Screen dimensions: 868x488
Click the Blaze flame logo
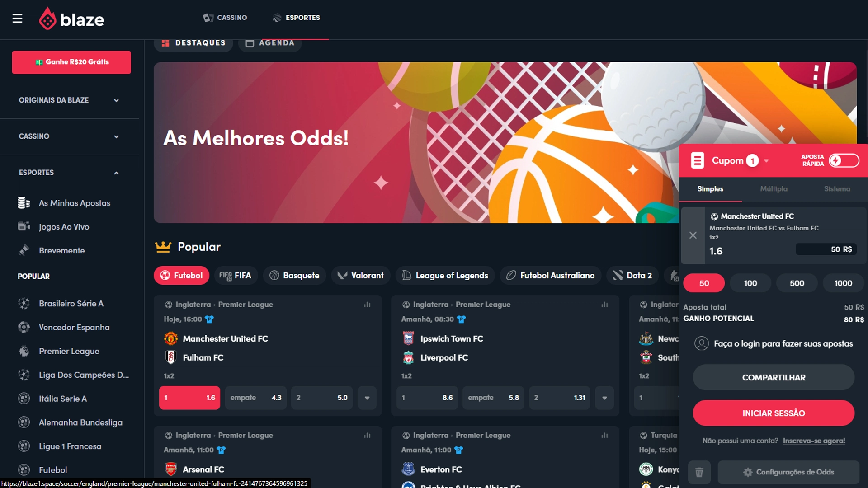pyautogui.click(x=47, y=19)
